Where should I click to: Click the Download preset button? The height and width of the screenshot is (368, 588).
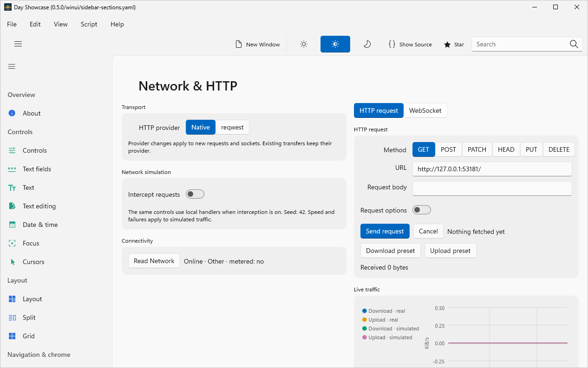coord(391,251)
